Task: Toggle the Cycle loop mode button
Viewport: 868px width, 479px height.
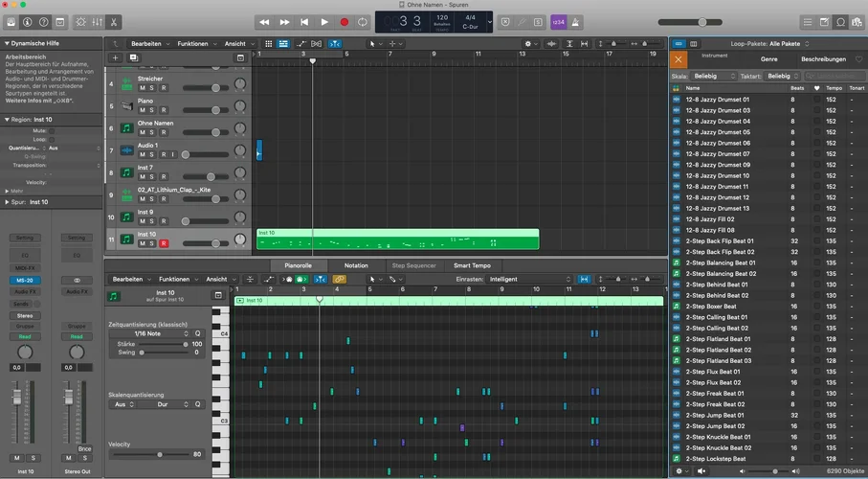Action: [363, 22]
